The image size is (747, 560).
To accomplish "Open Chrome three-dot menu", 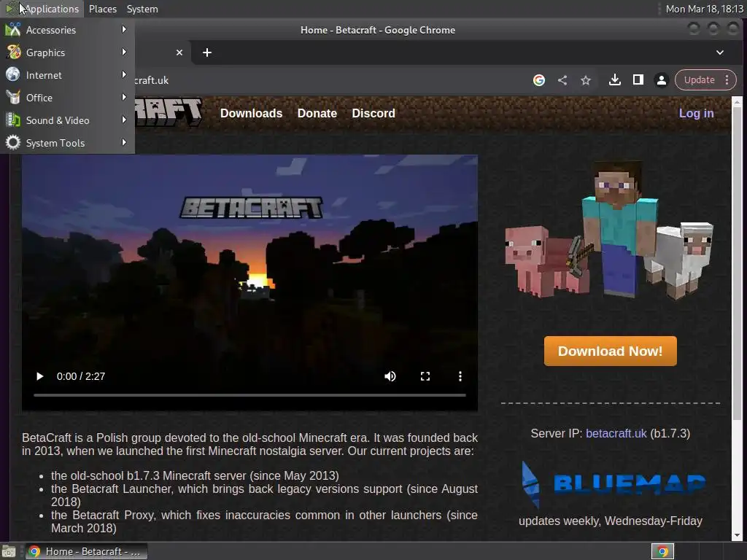I will pyautogui.click(x=727, y=80).
